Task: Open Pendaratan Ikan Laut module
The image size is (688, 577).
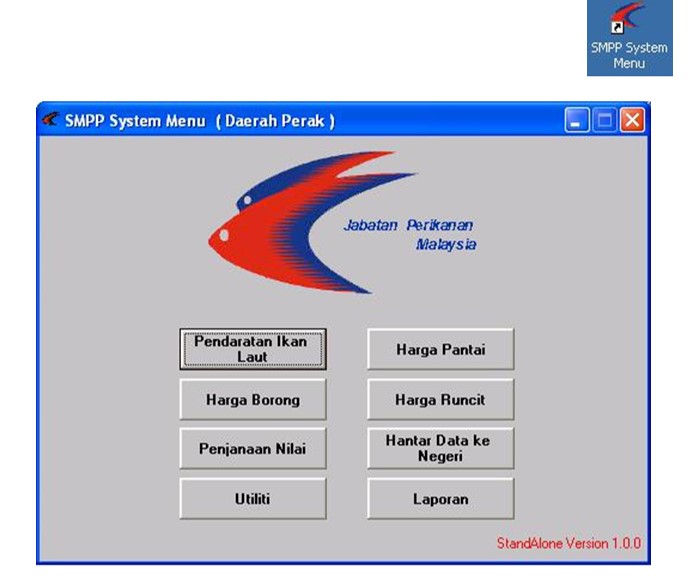Action: click(x=253, y=349)
